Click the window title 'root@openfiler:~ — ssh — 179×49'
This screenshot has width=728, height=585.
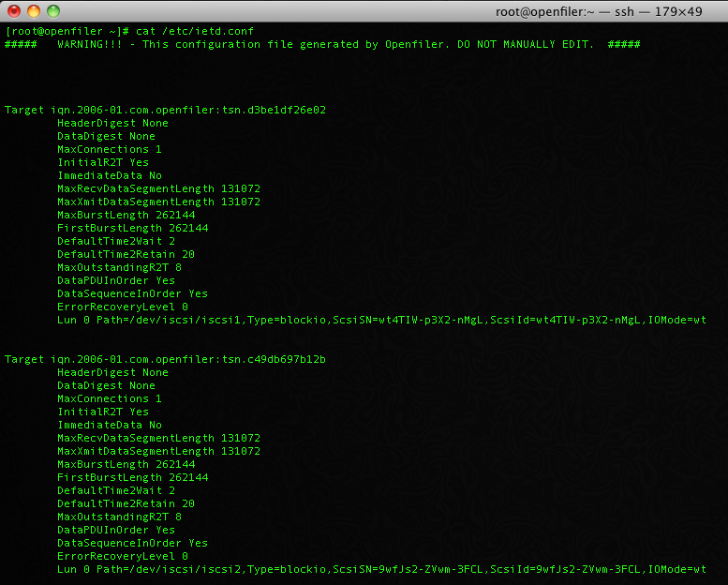pos(599,11)
